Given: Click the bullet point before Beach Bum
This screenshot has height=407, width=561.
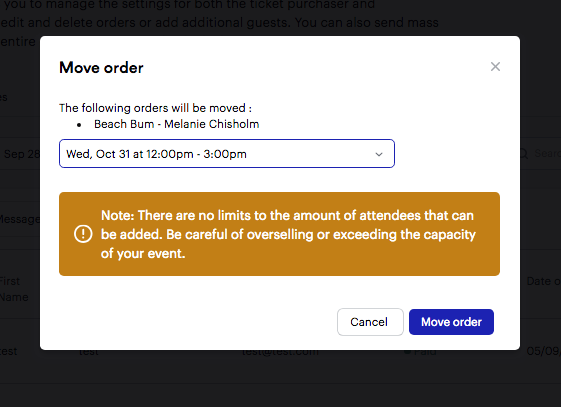Looking at the screenshot, I should (x=79, y=125).
